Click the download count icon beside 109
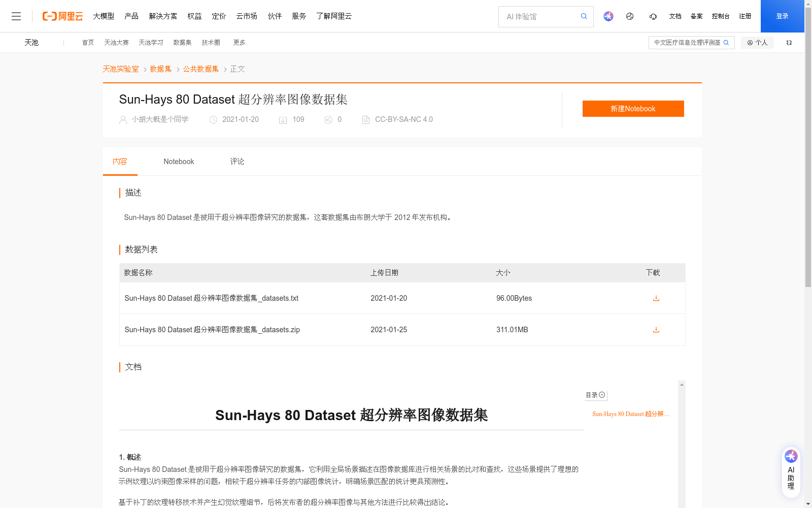Screen dimensions: 812x508 point(283,120)
